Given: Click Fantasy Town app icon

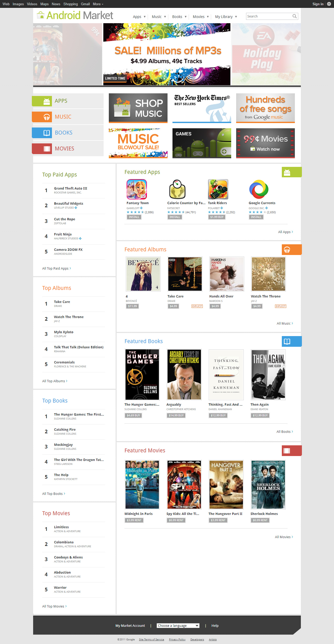Looking at the screenshot, I should pyautogui.click(x=137, y=189).
